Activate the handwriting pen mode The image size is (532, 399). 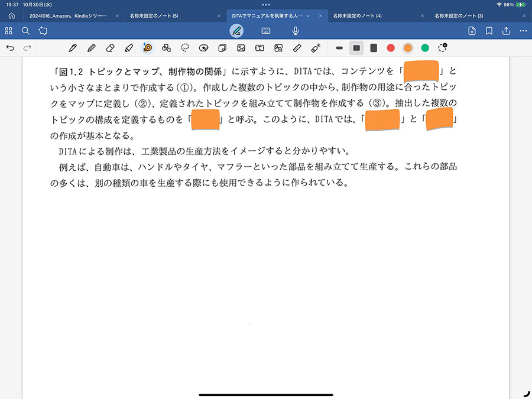click(x=236, y=31)
